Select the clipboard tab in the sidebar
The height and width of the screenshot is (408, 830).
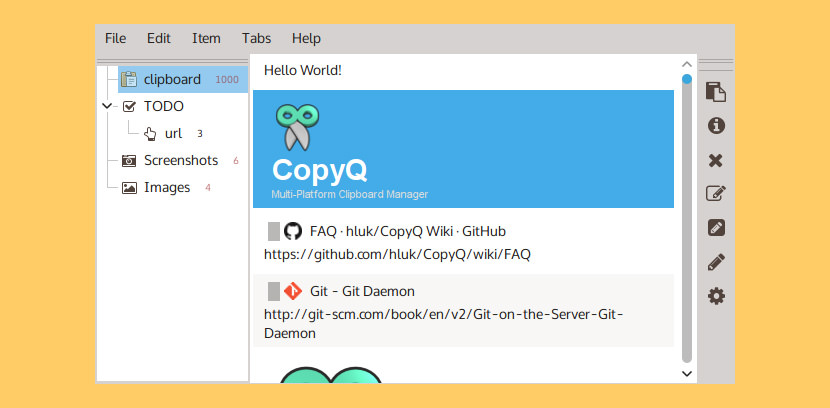pos(171,79)
